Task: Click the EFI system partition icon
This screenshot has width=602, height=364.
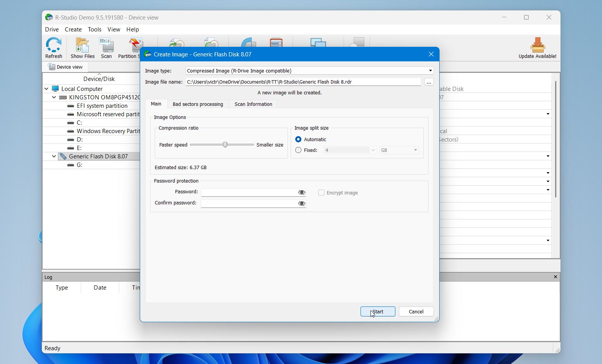Action: [71, 106]
